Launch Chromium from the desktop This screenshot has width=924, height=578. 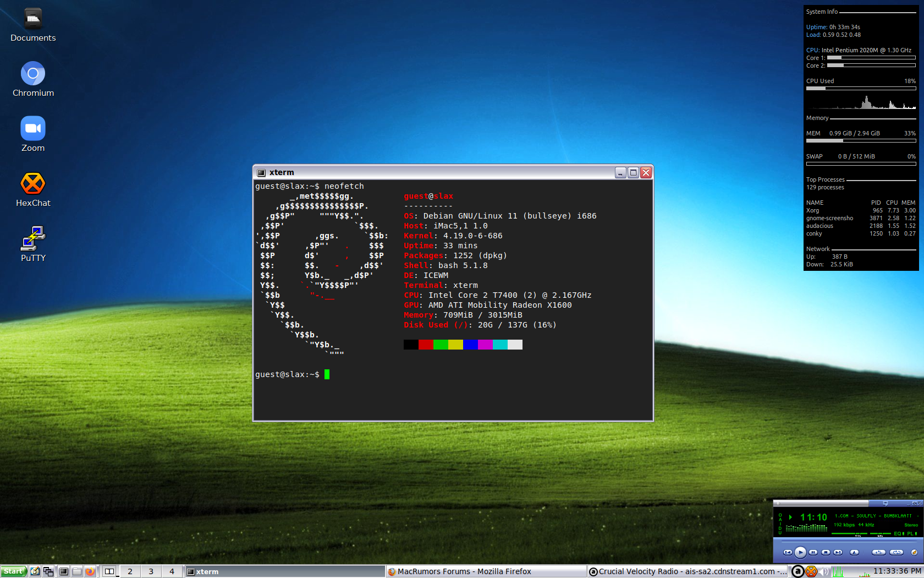click(x=33, y=80)
